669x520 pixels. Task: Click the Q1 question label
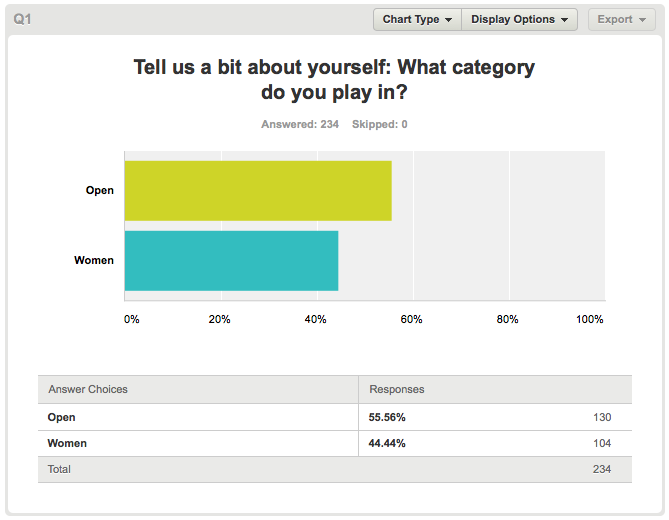(22, 19)
